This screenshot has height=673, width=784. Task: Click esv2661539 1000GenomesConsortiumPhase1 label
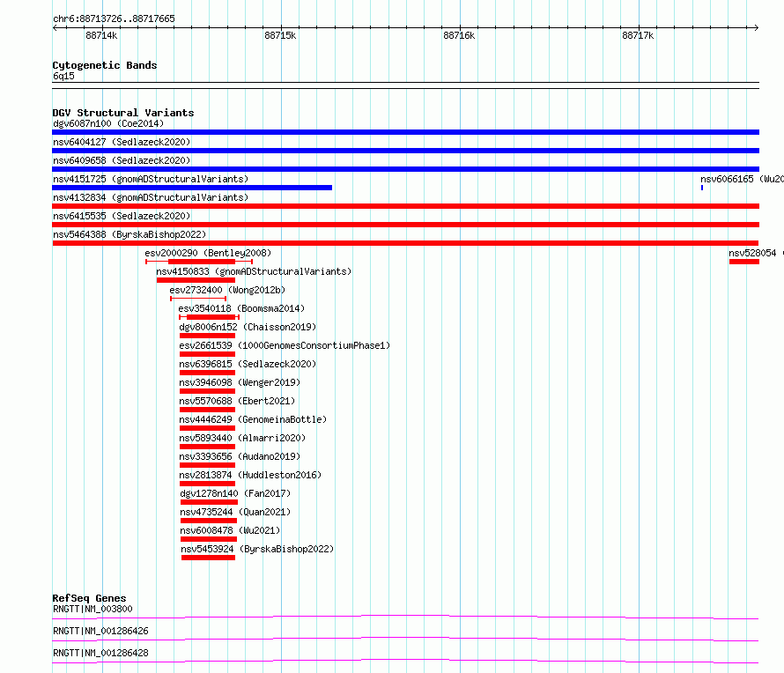(x=285, y=345)
